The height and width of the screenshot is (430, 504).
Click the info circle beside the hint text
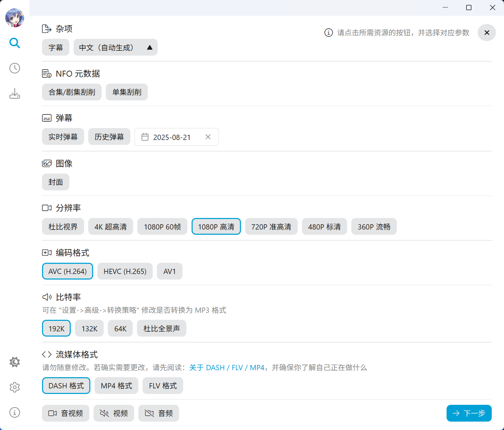tap(328, 33)
